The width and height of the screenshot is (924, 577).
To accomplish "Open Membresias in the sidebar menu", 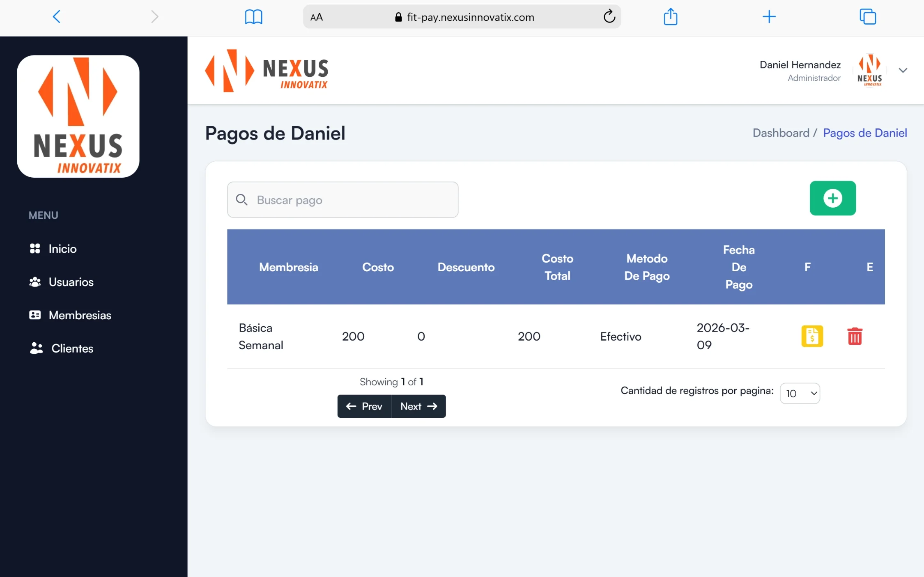I will coord(80,315).
